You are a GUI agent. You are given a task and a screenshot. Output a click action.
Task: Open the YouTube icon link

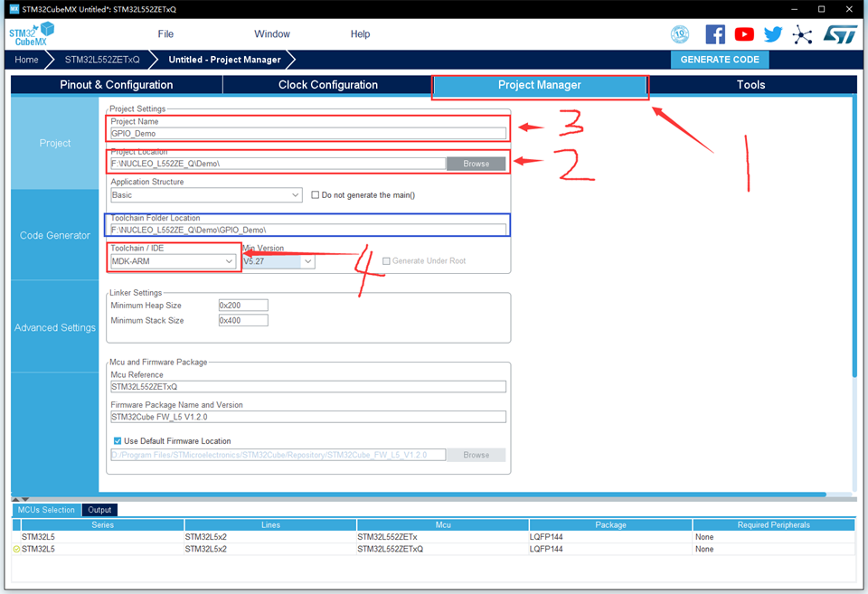(744, 34)
